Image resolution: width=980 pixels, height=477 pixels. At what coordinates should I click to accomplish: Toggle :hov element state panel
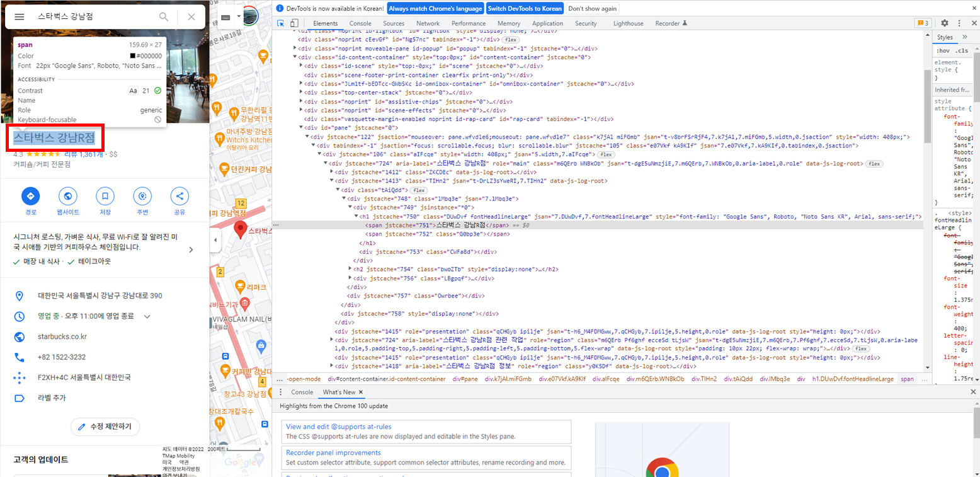(x=943, y=50)
